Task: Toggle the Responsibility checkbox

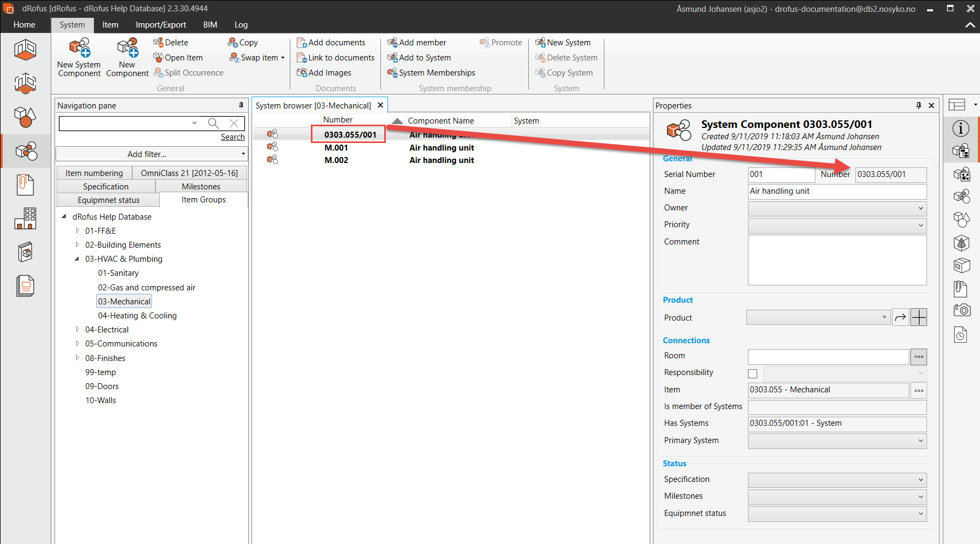Action: (x=753, y=373)
